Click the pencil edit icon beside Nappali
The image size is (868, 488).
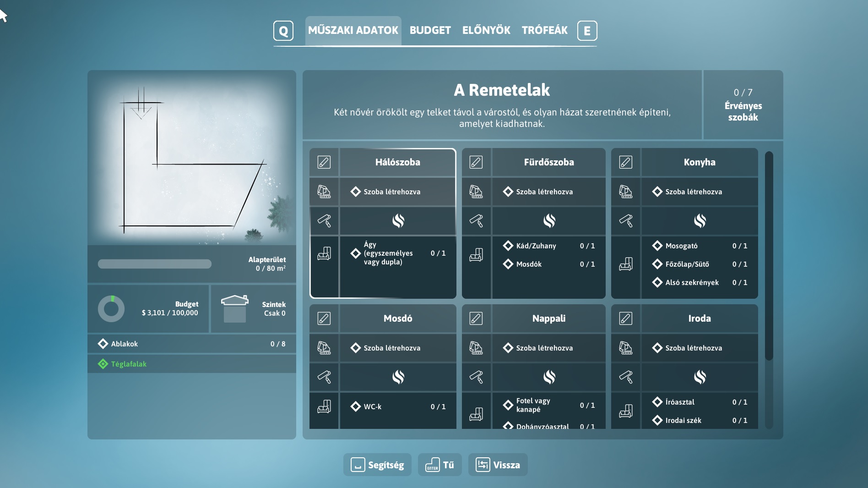click(476, 318)
